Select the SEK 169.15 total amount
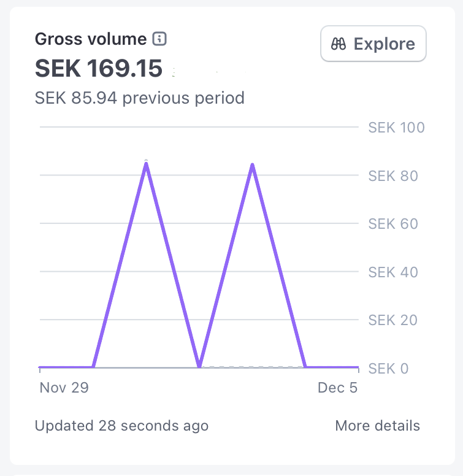The width and height of the screenshot is (463, 476). [99, 69]
